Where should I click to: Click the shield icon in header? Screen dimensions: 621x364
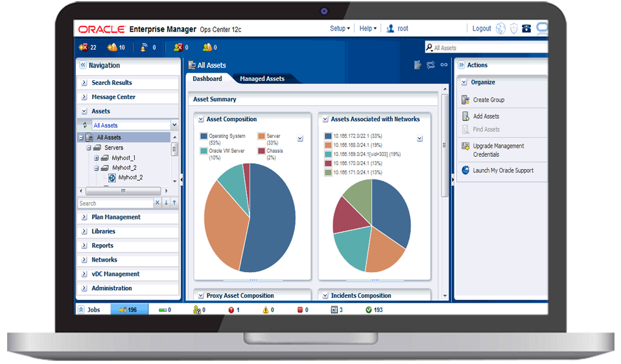tap(513, 28)
